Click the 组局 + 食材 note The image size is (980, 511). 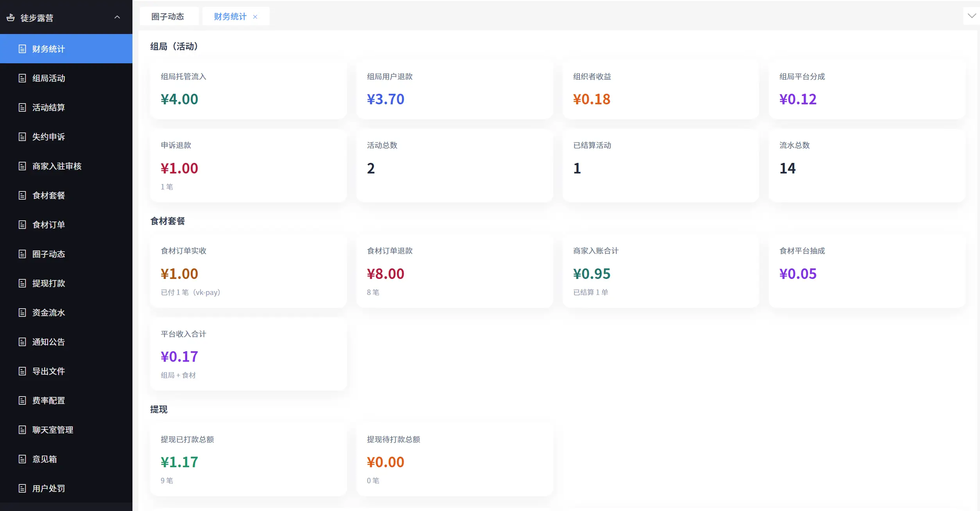click(178, 375)
